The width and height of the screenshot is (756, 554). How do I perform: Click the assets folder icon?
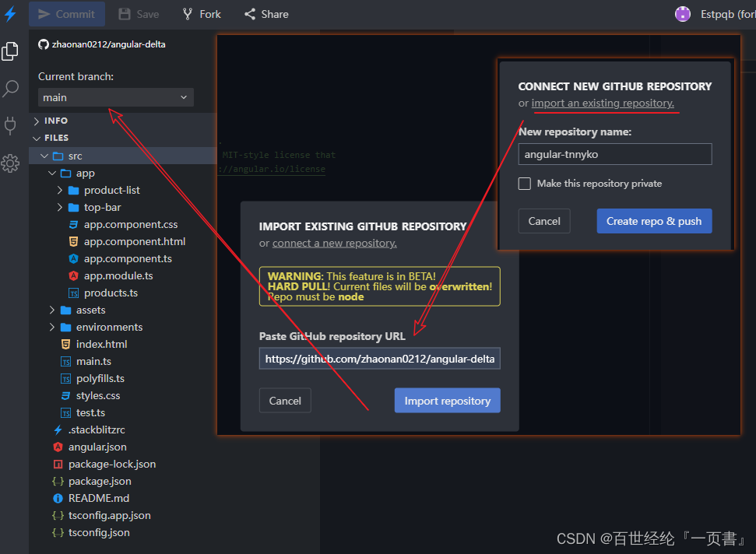[x=66, y=310]
